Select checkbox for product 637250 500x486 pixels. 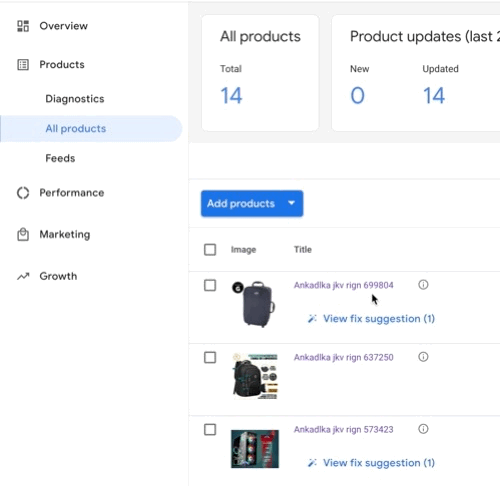(x=210, y=357)
